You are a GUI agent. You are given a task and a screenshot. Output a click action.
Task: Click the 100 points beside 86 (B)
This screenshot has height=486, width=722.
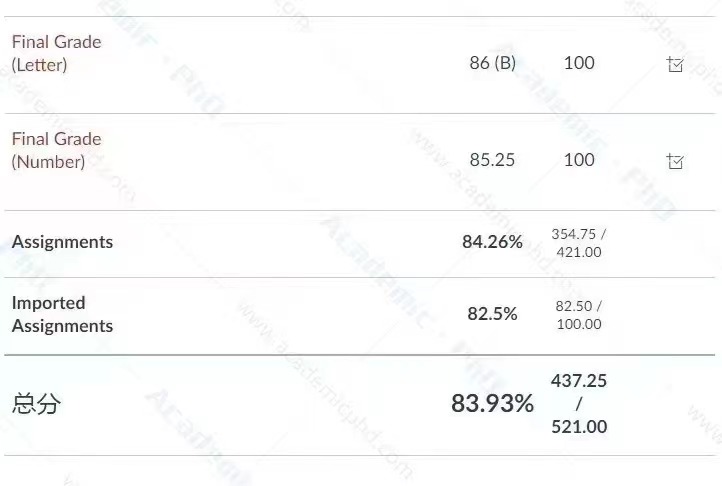click(579, 63)
